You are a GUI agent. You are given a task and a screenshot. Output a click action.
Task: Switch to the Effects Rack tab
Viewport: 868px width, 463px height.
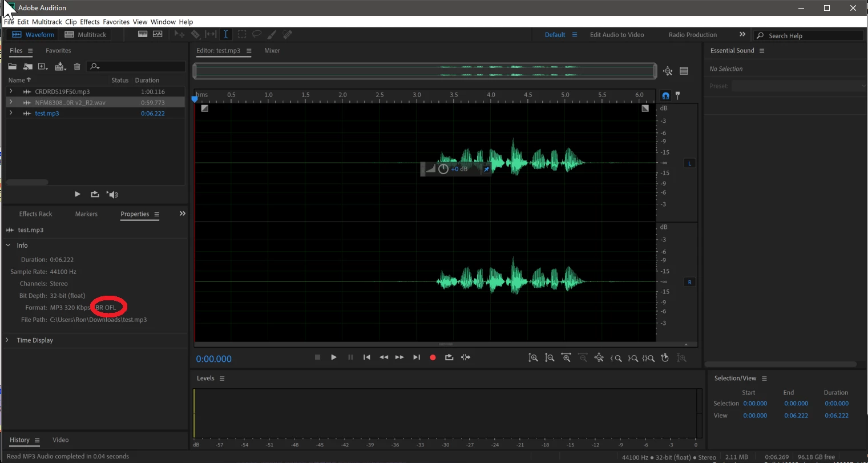point(35,214)
